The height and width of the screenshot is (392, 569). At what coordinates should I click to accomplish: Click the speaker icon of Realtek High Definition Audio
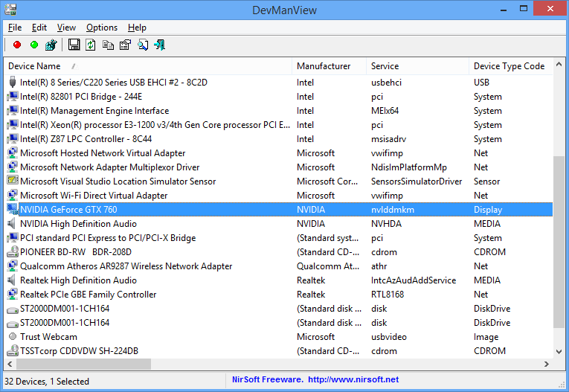tap(12, 280)
